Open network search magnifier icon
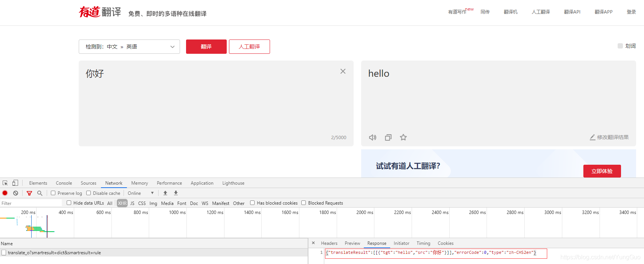644x264 pixels. (40, 193)
